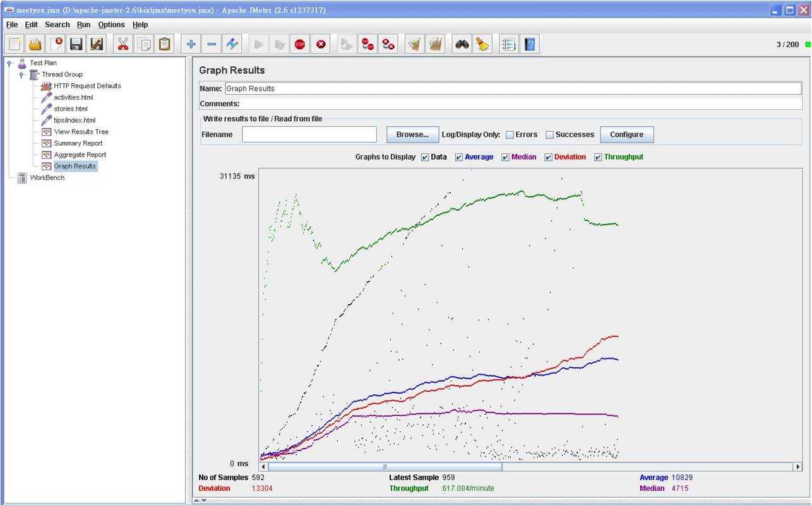Screen dimensions: 812x506
Task: Collapse the Test Plan tree node
Action: click(x=10, y=63)
